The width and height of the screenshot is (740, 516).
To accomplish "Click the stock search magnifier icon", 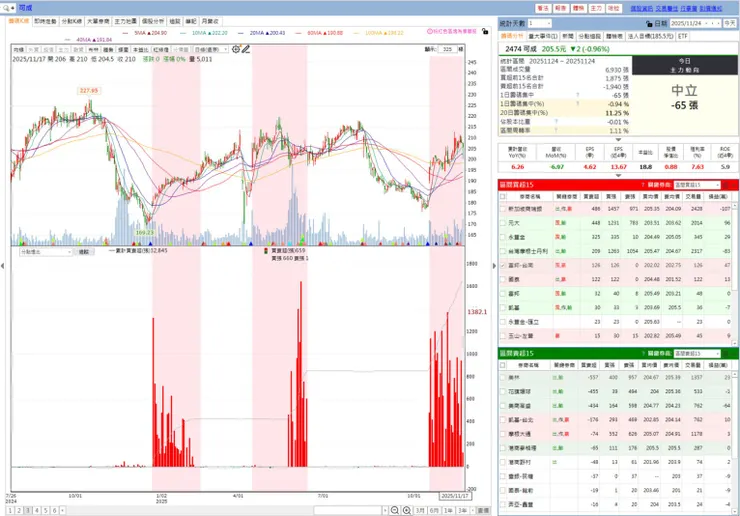I will tap(6, 8).
